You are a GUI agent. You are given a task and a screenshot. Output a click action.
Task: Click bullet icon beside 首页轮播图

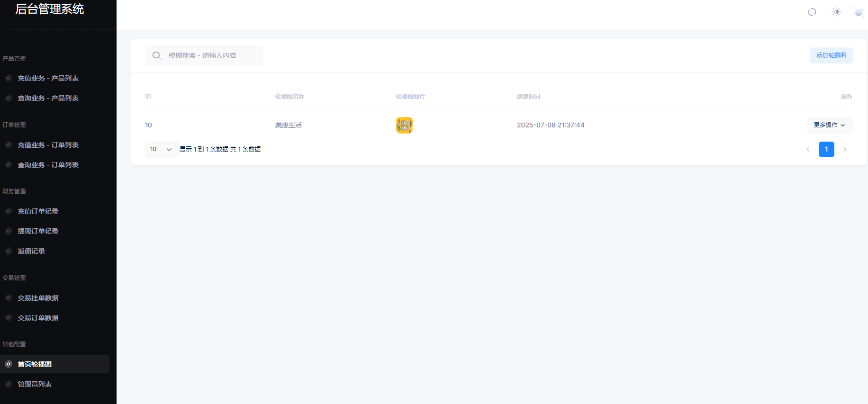pyautogui.click(x=9, y=364)
